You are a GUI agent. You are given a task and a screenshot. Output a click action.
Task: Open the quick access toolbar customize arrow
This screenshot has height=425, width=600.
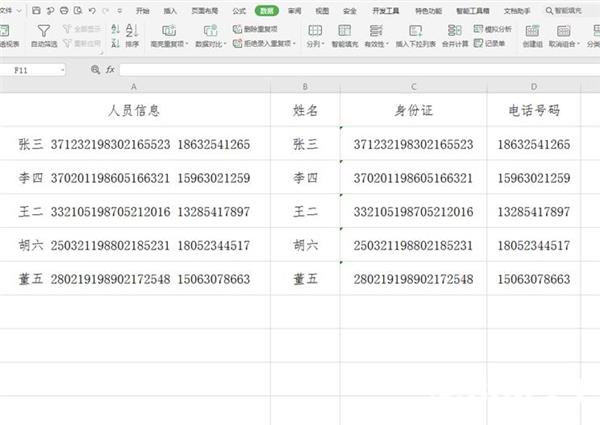click(120, 11)
